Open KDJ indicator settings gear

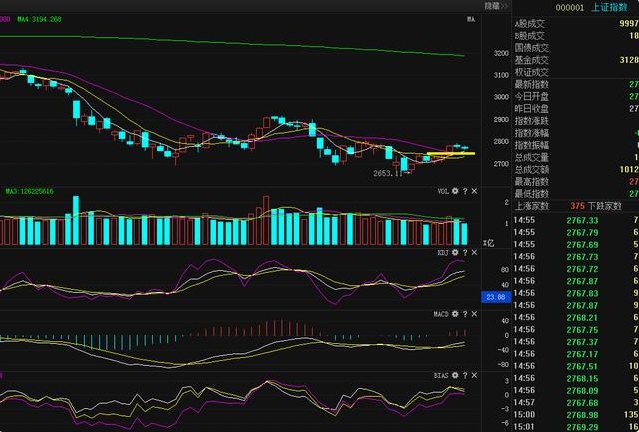point(455,253)
